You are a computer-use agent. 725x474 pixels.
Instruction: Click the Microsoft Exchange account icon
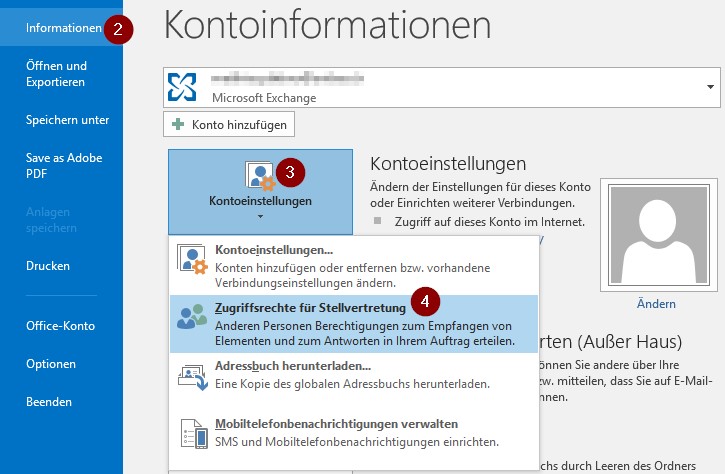[186, 88]
